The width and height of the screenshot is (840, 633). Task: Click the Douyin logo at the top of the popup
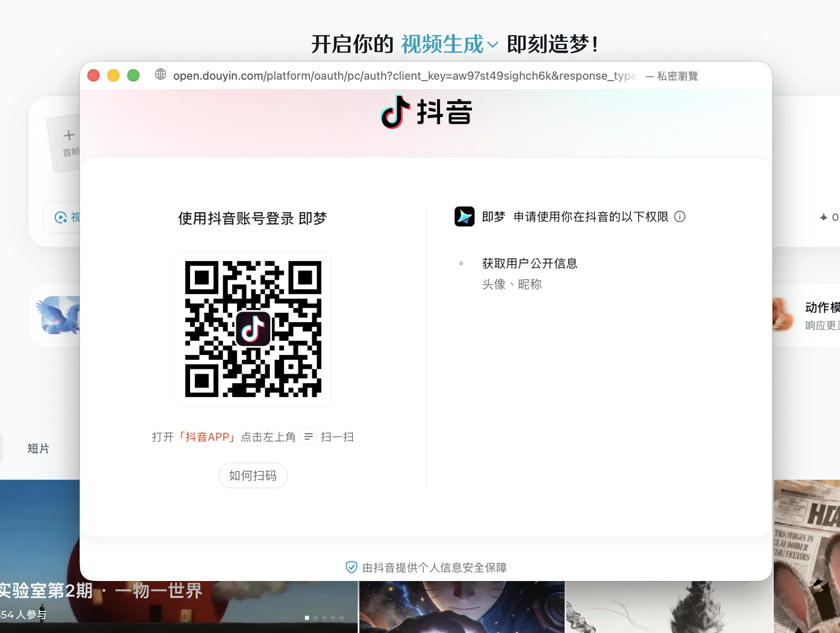pyautogui.click(x=426, y=112)
